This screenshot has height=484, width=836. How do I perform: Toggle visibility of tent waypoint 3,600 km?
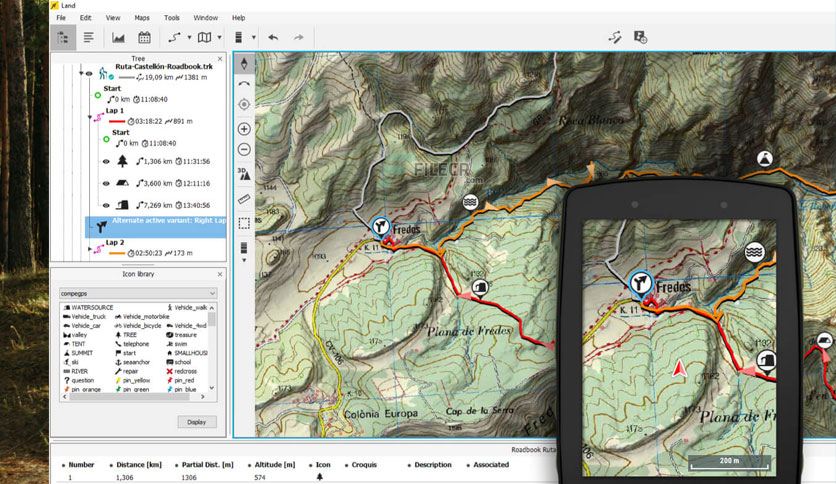(106, 183)
